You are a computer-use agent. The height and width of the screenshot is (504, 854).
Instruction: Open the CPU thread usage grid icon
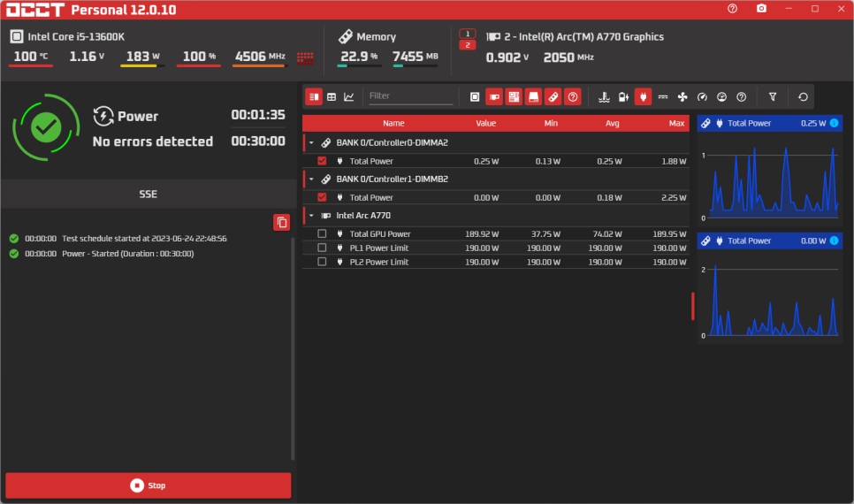click(x=305, y=57)
